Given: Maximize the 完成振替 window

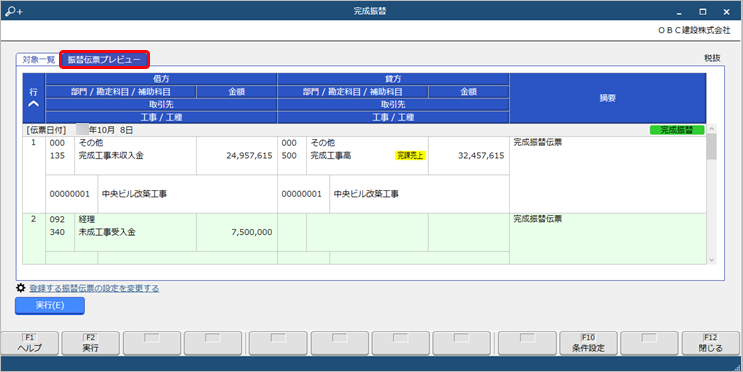Looking at the screenshot, I should [x=703, y=12].
